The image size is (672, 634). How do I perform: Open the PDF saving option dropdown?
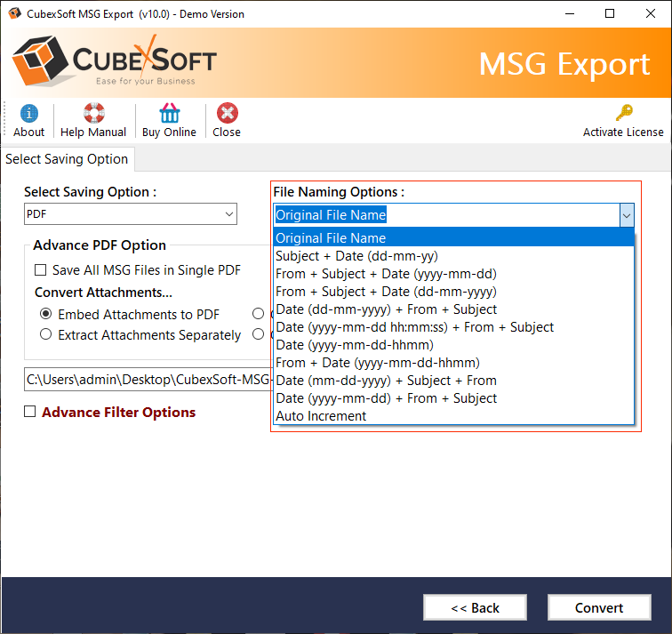(131, 214)
